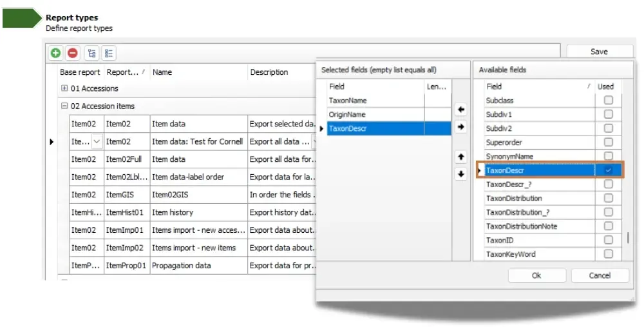The width and height of the screenshot is (644, 327).
Task: Select Items import - new items cell
Action: pos(199,248)
